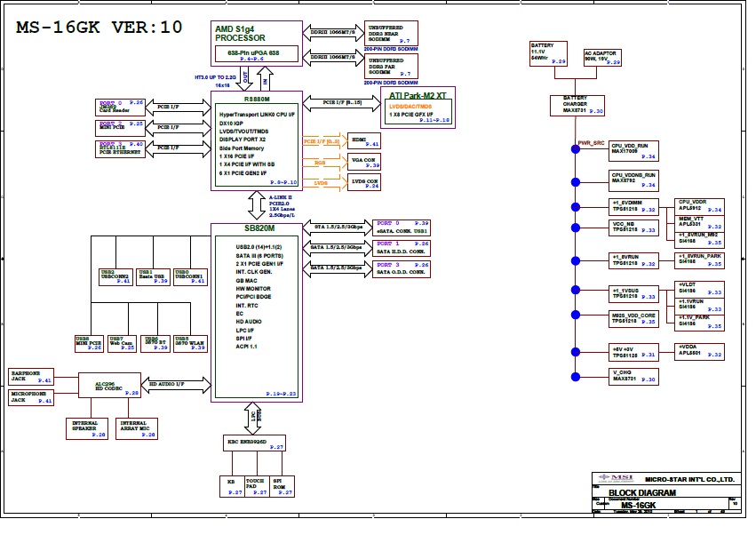Select the VGA CON box

pyautogui.click(x=364, y=162)
